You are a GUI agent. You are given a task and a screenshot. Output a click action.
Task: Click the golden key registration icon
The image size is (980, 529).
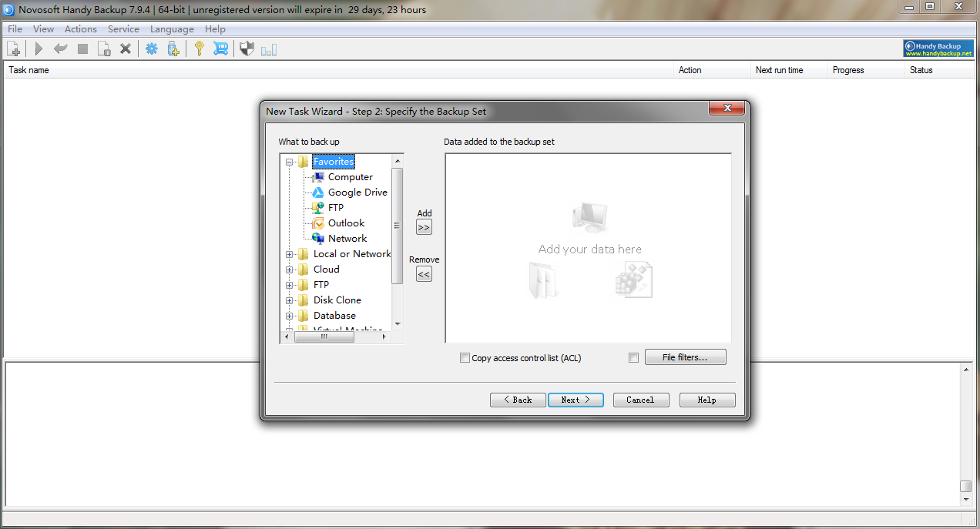coord(199,49)
